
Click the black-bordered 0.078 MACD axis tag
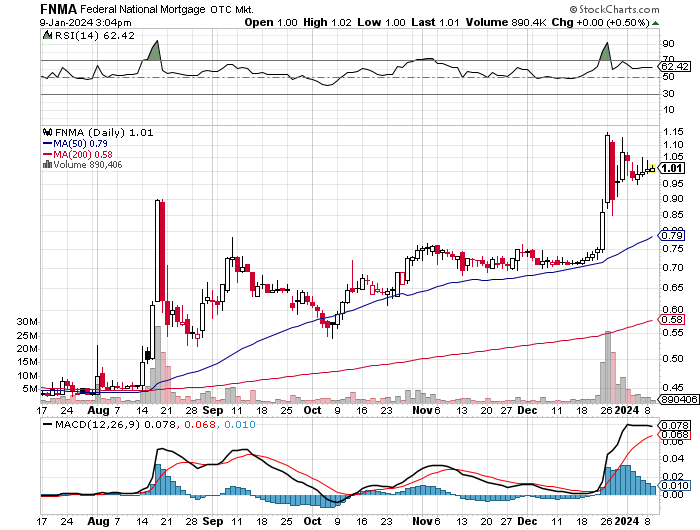tap(675, 426)
